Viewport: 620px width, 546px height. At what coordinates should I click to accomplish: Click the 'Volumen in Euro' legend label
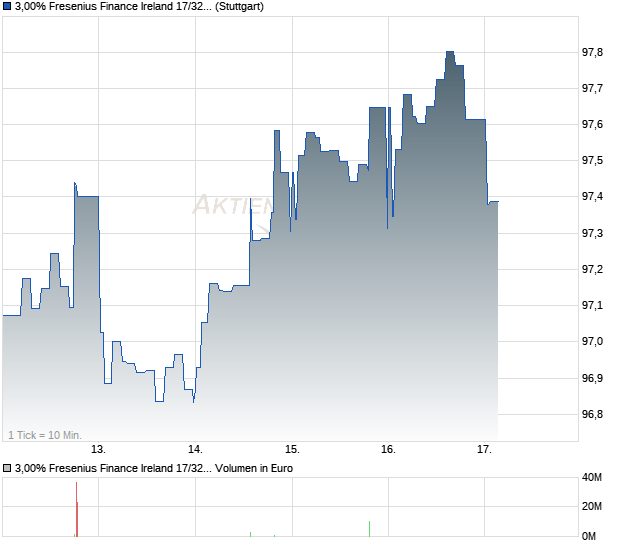[x=254, y=469]
